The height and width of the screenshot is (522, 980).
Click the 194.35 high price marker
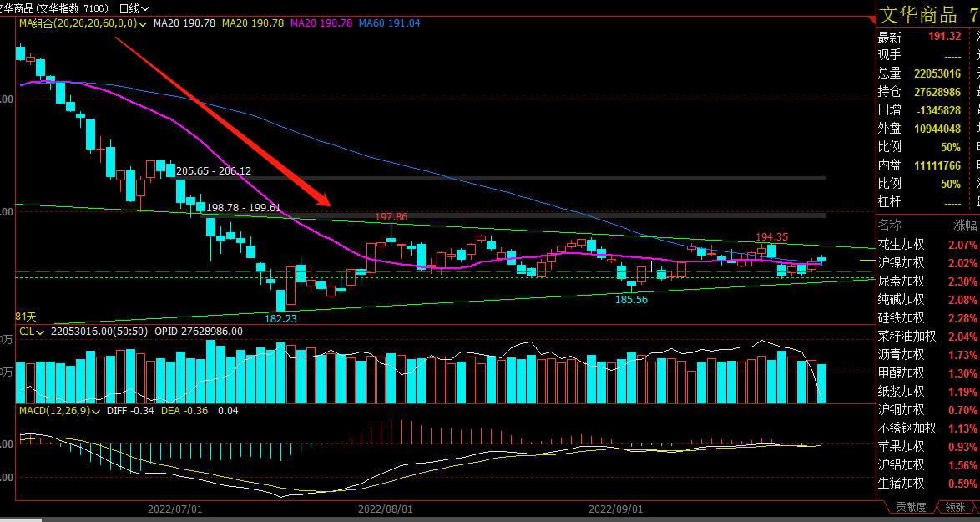[772, 237]
